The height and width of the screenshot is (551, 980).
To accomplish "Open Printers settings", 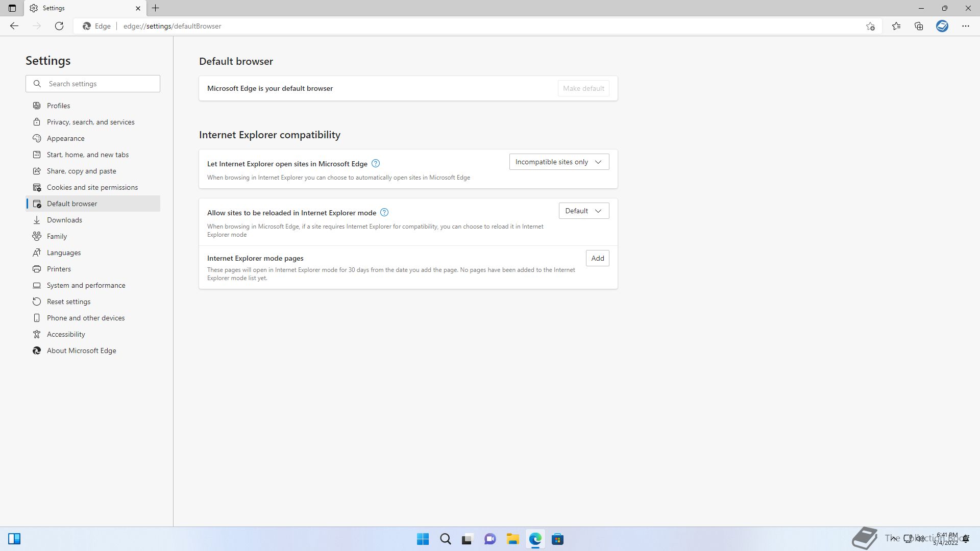I will point(93,269).
